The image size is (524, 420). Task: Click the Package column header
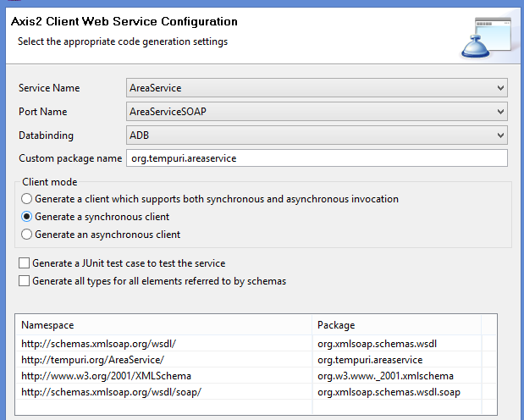point(397,325)
